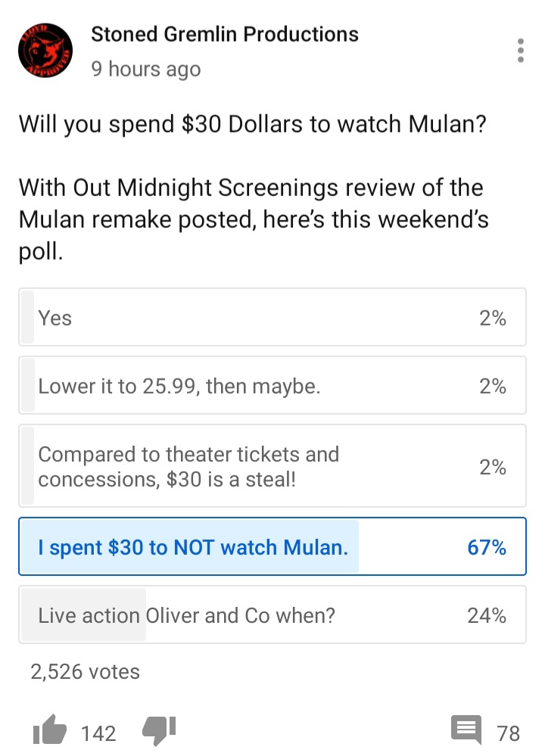This screenshot has height=756, width=545.
Task: Click the thumbs down dislike icon
Action: [x=159, y=732]
